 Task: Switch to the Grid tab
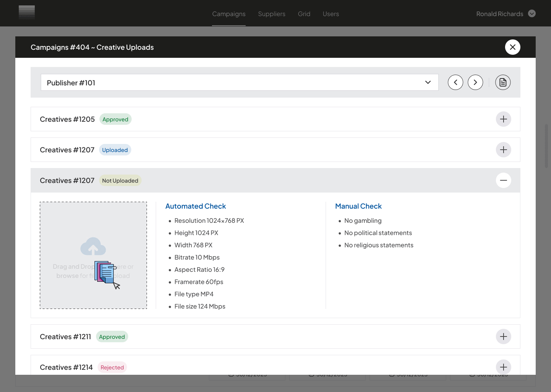304,14
